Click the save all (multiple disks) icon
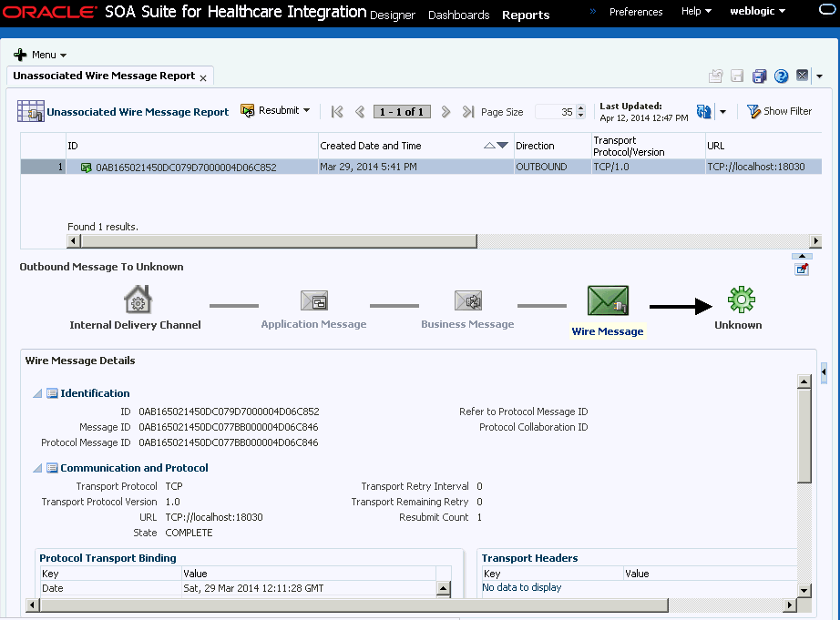The height and width of the screenshot is (620, 840). point(759,76)
